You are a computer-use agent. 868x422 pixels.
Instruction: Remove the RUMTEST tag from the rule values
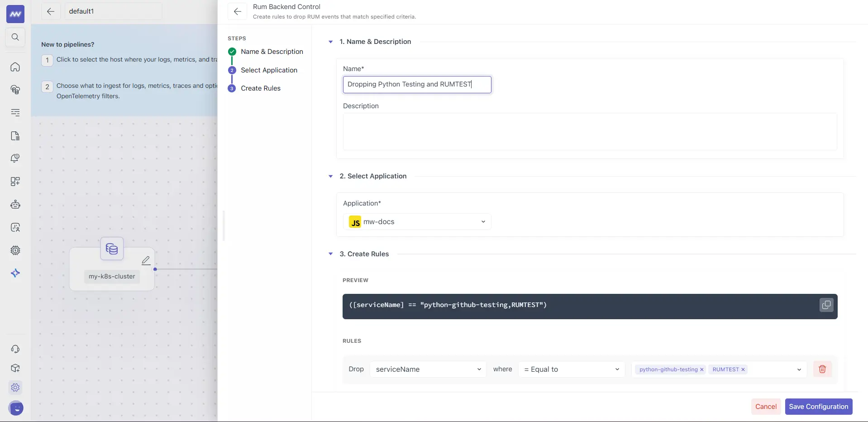click(x=742, y=369)
